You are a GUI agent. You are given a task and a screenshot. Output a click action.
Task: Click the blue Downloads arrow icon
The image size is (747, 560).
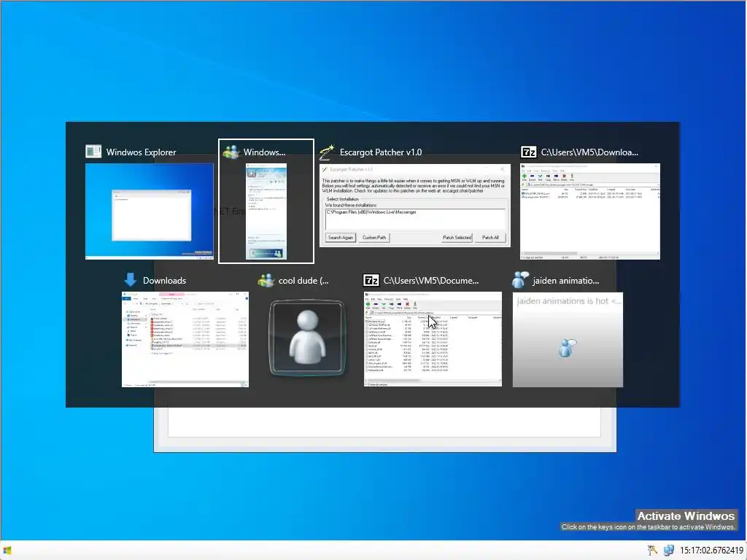(130, 280)
